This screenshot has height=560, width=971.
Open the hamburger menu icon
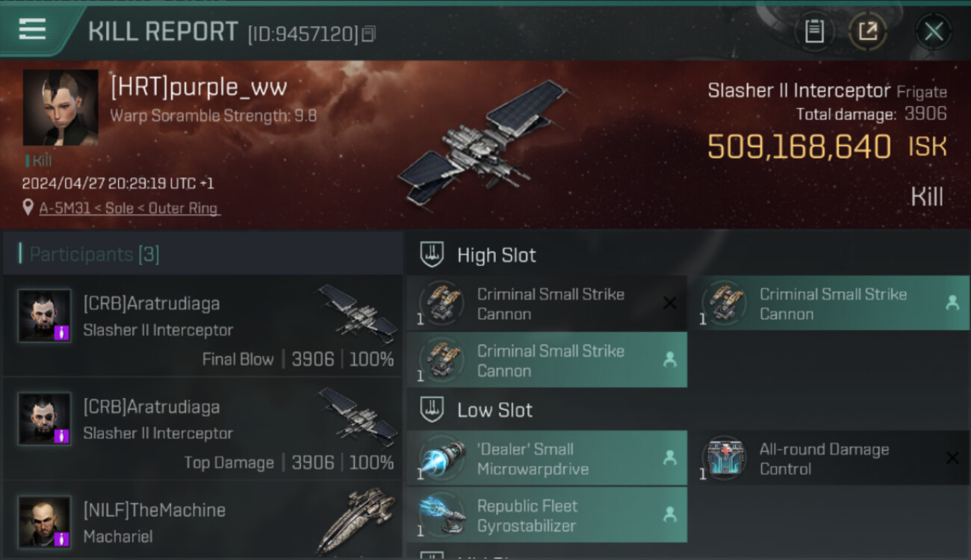(x=32, y=29)
